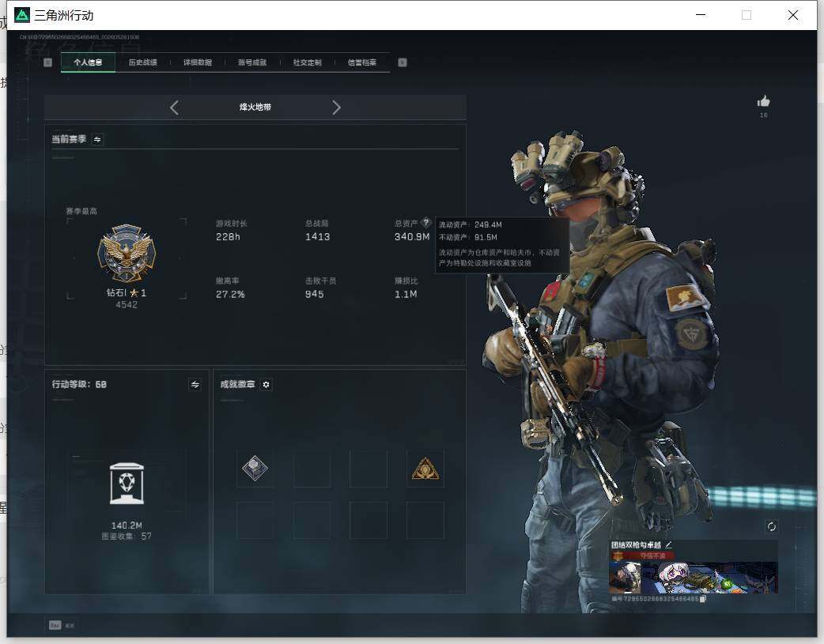Viewport: 824px width, 644px height.
Task: Click the 钻石I rank badge emblem
Action: [127, 254]
